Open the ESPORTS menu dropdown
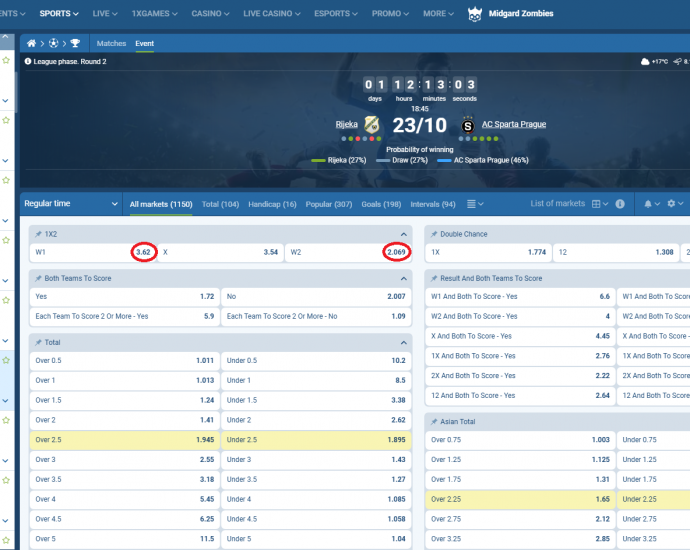The height and width of the screenshot is (550, 690). tap(336, 14)
